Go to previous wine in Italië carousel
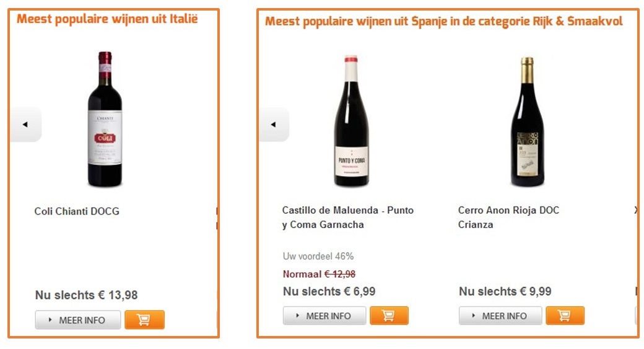The image size is (644, 349). coord(25,125)
